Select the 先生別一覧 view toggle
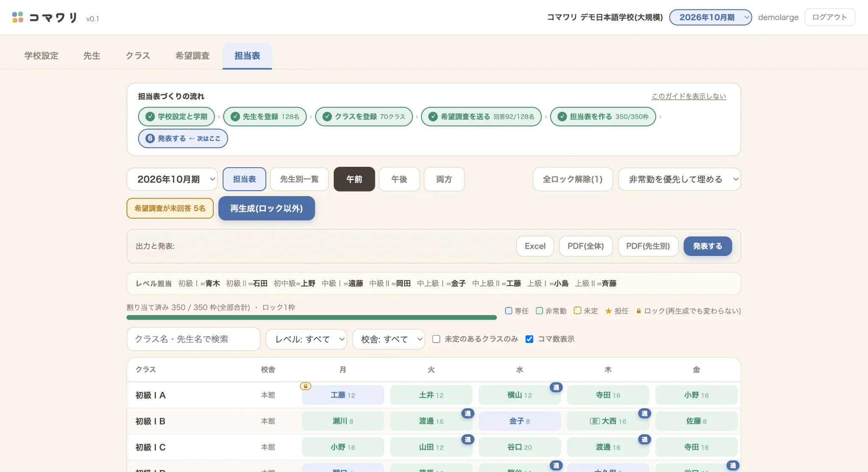Viewport: 868px width, 472px height. pos(299,179)
